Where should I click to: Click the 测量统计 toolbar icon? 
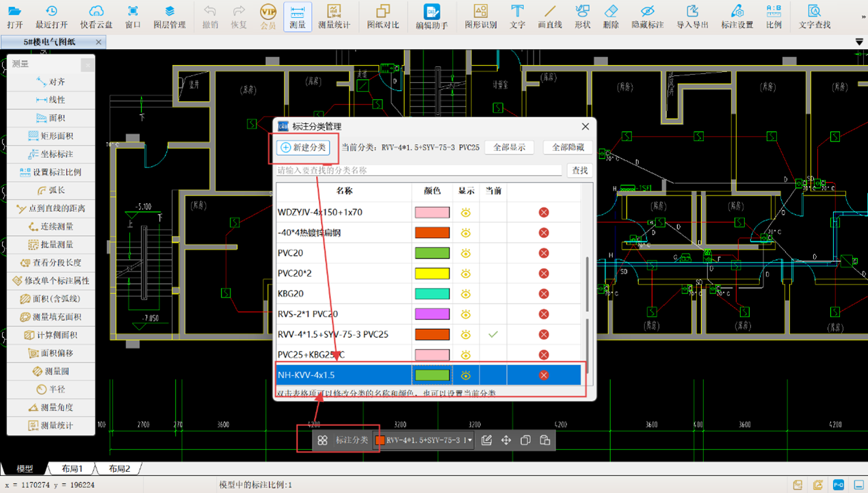pos(333,16)
